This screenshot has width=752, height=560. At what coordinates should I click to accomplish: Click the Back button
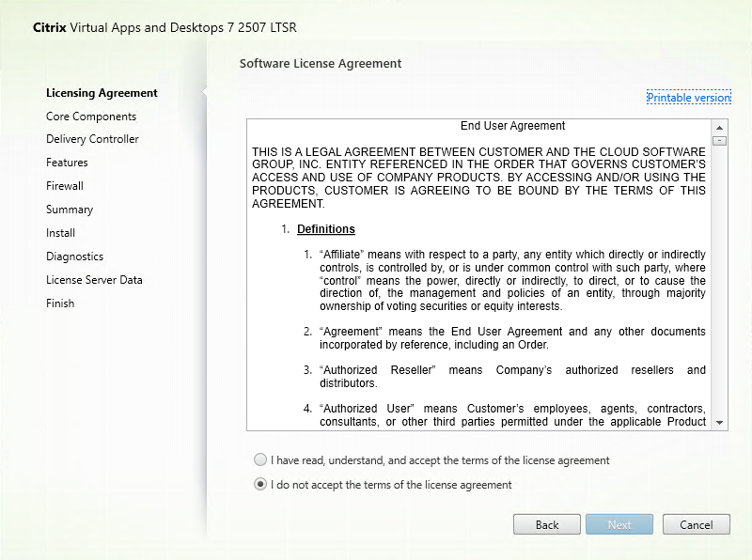547,524
